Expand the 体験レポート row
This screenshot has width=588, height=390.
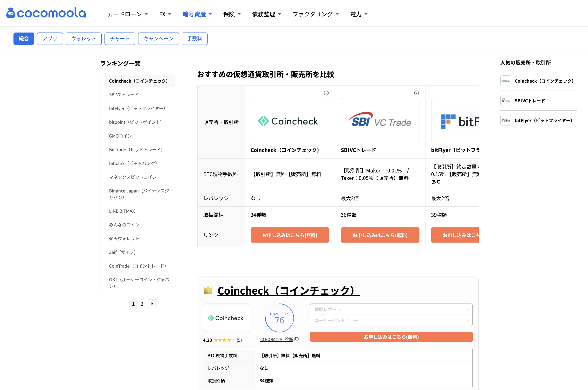[391, 309]
